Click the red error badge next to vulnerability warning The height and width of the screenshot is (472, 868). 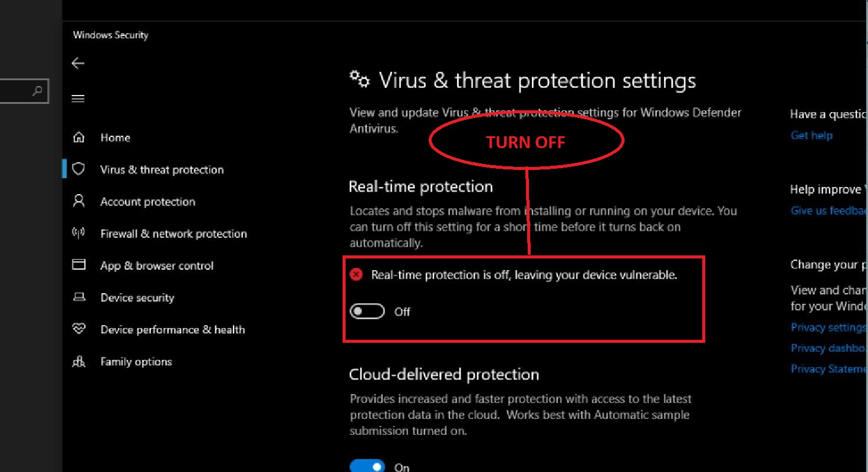(x=355, y=274)
